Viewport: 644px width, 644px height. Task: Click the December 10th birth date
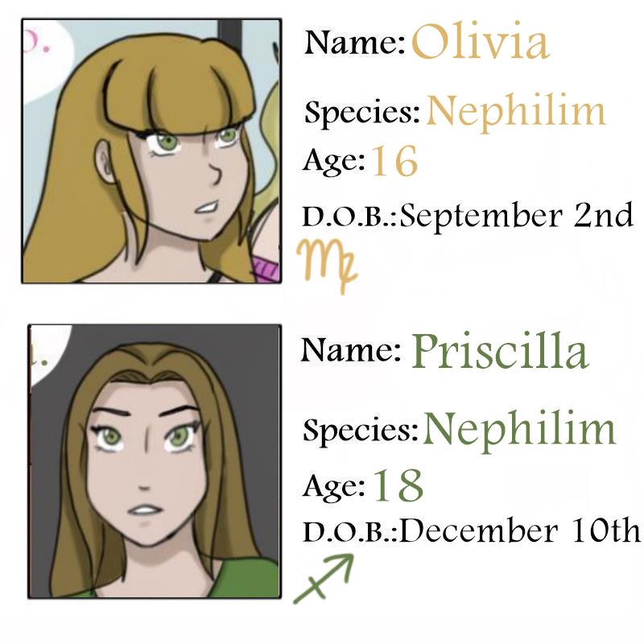click(x=521, y=531)
